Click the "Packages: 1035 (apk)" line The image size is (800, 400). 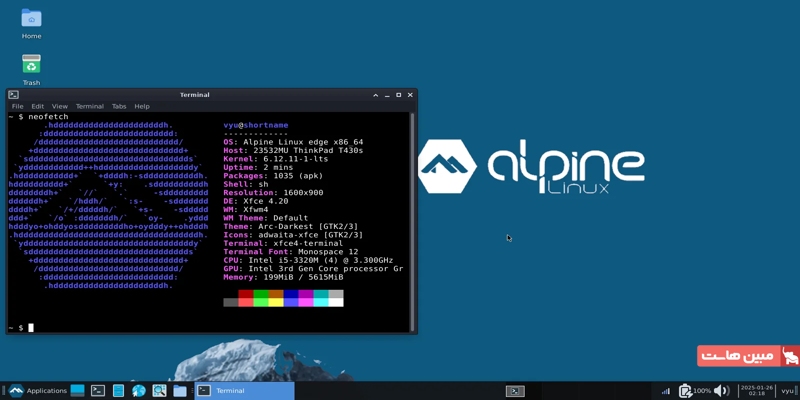273,176
